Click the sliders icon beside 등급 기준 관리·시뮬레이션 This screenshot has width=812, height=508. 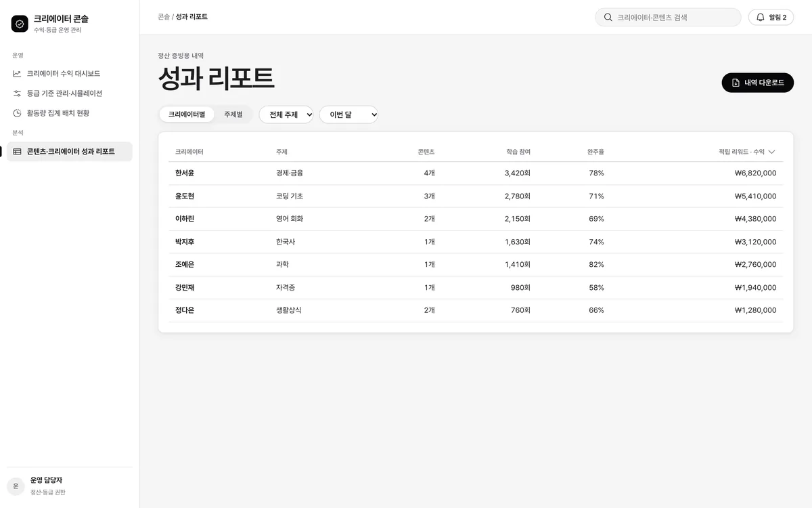coord(18,93)
